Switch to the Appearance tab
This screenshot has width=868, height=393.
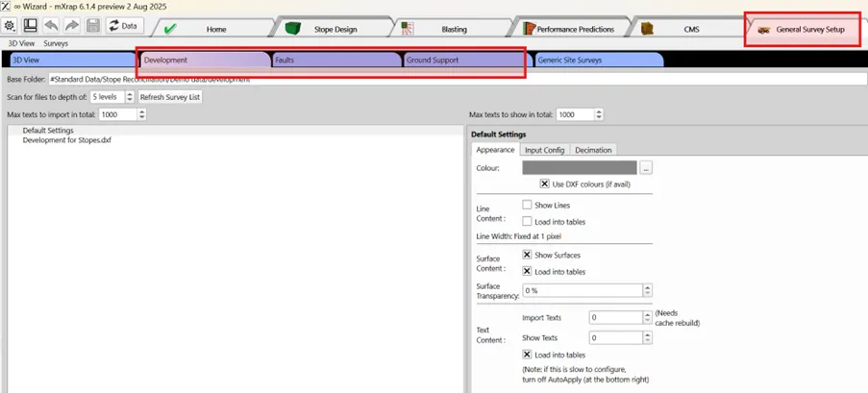pos(495,150)
